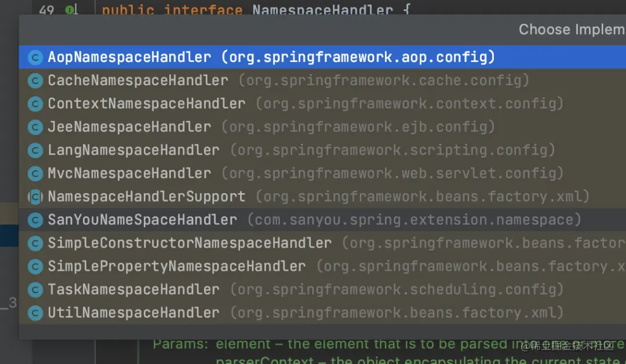Click class icon beside AopNamespaceHandler
Screen dimensions: 626x364
point(35,57)
